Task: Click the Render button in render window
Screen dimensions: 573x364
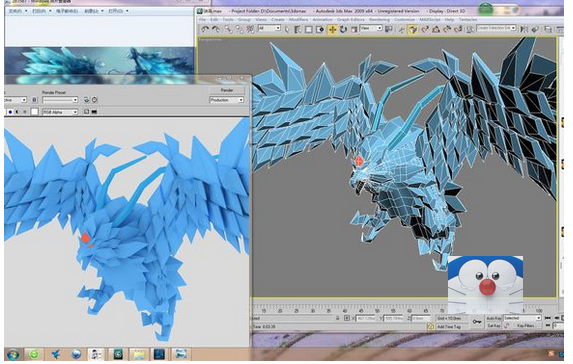Action: 227,90
